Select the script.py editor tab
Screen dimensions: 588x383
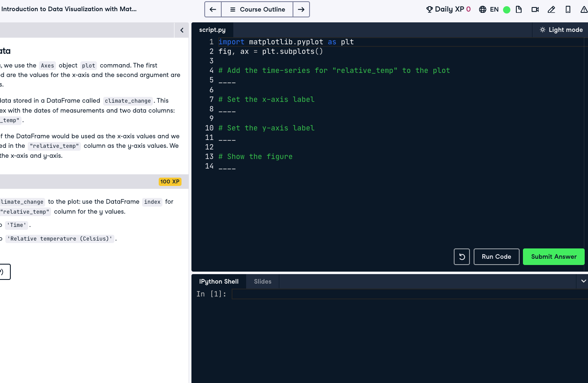[212, 30]
